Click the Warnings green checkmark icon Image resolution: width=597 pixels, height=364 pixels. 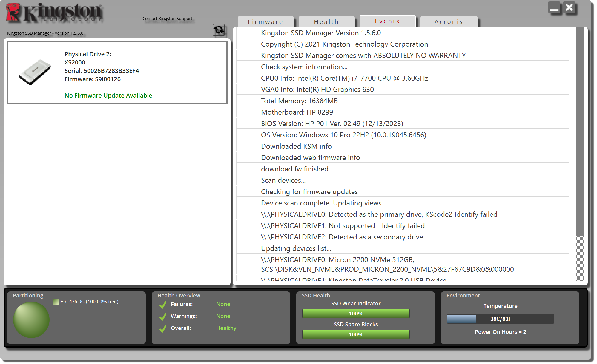coord(163,317)
